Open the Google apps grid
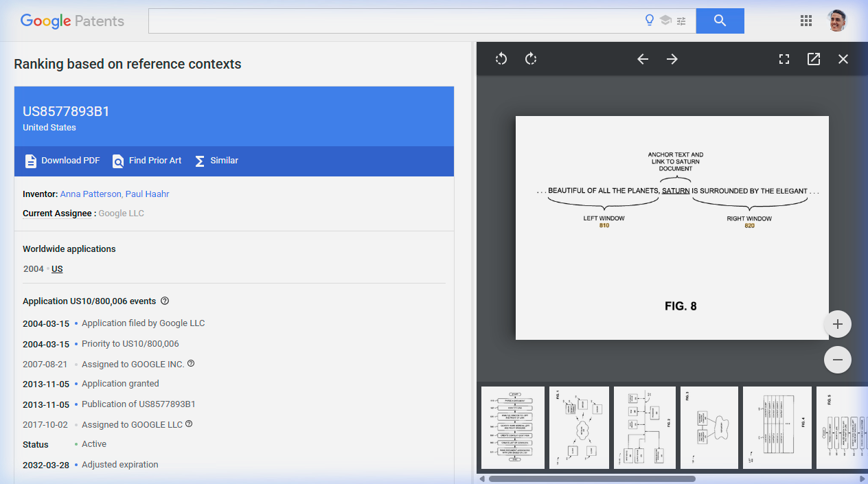Viewport: 868px width, 484px height. pos(806,21)
